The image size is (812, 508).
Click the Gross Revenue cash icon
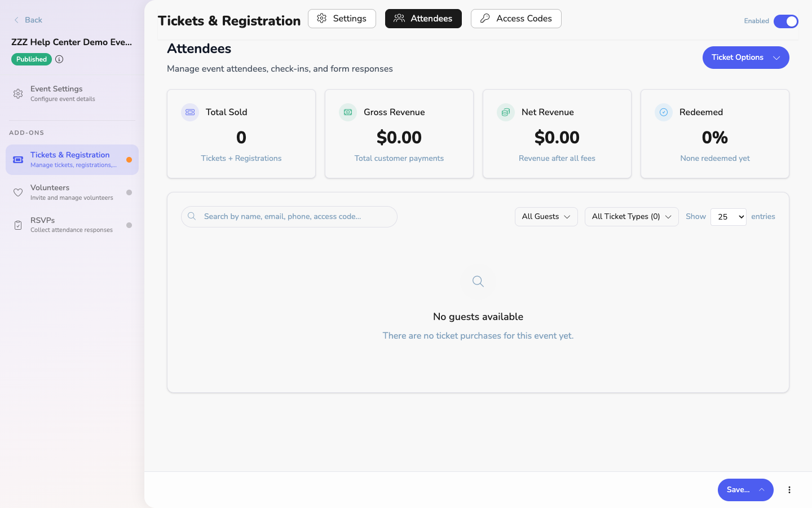click(x=348, y=112)
